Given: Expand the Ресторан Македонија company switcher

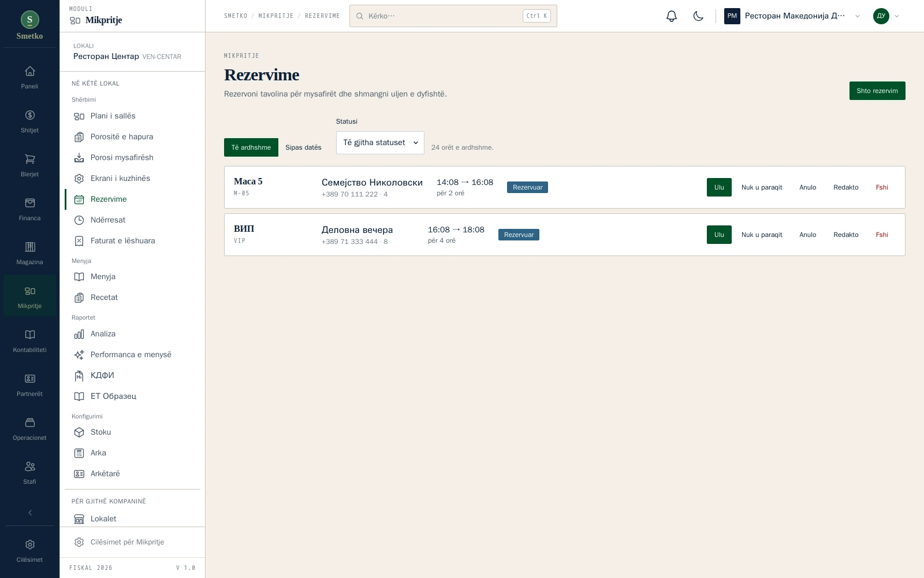Looking at the screenshot, I should (x=792, y=16).
